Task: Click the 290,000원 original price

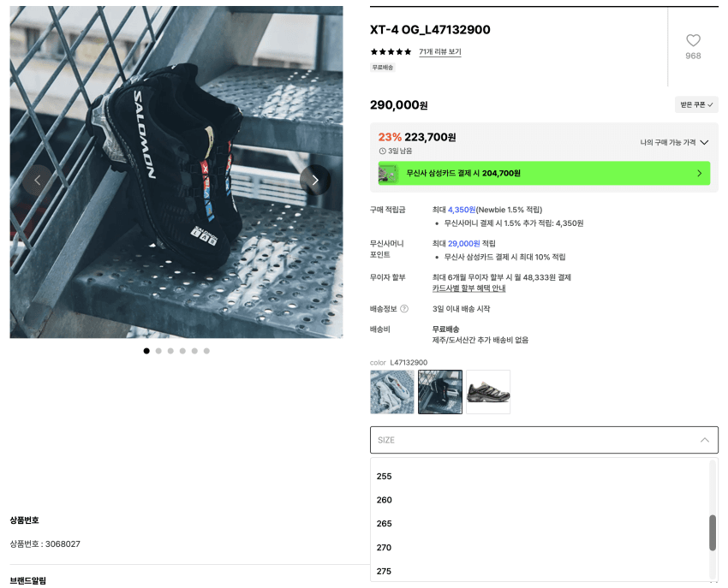Action: 399,105
